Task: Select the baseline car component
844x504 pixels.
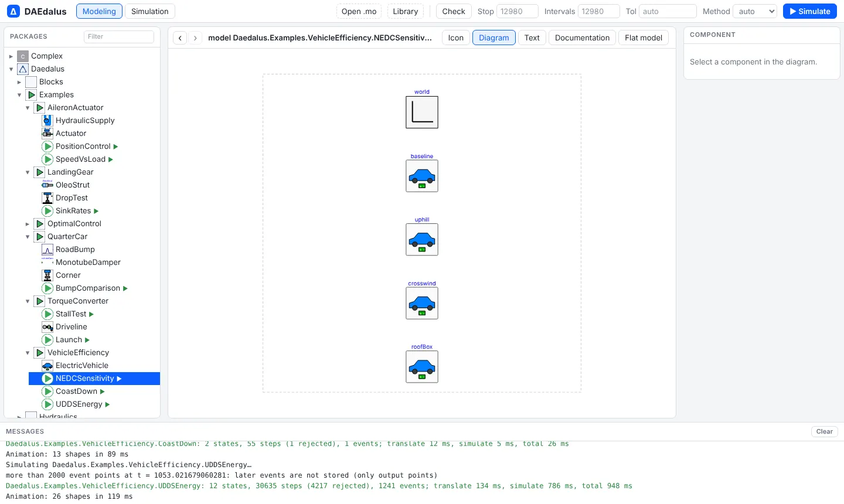Action: tap(422, 176)
